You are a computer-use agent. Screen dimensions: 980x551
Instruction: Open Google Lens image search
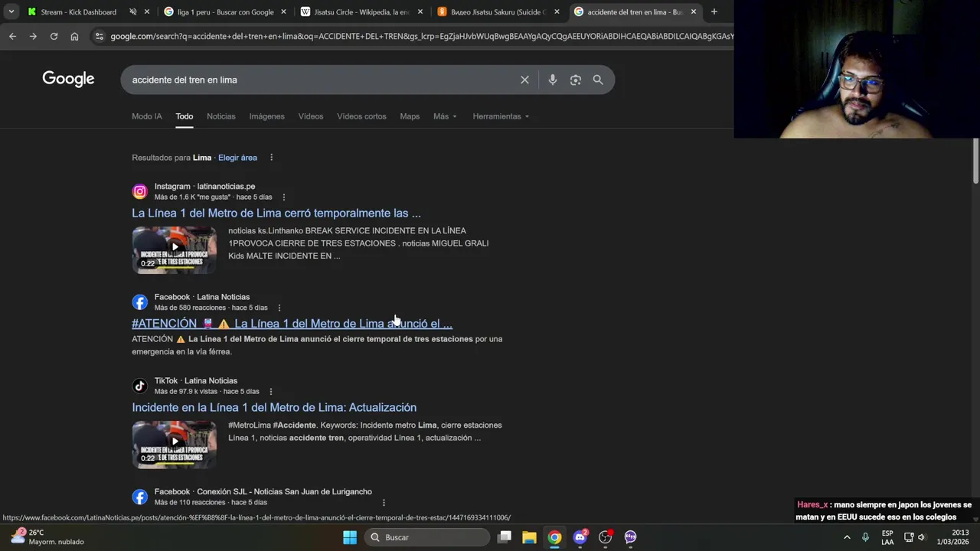coord(575,80)
